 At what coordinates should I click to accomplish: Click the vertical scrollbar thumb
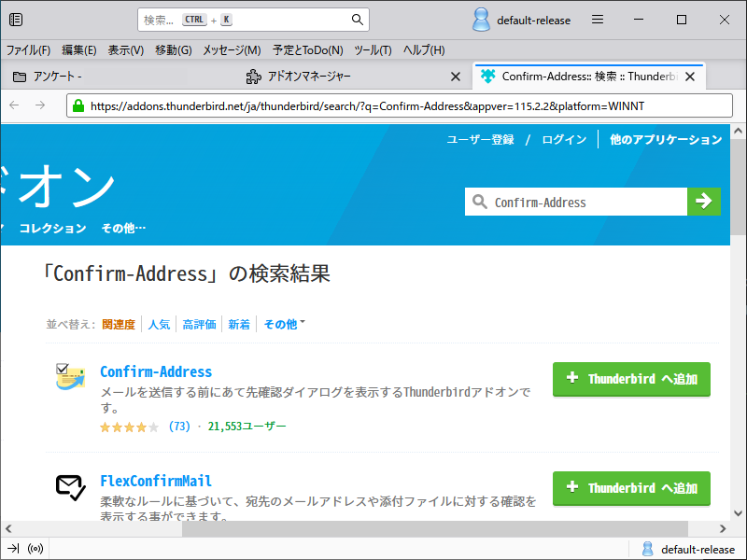click(x=738, y=186)
